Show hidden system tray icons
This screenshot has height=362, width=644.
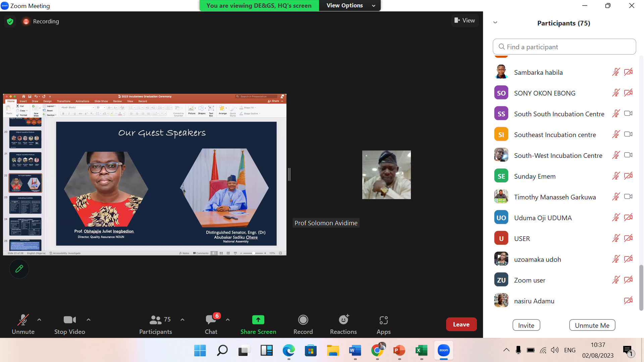[506, 350]
